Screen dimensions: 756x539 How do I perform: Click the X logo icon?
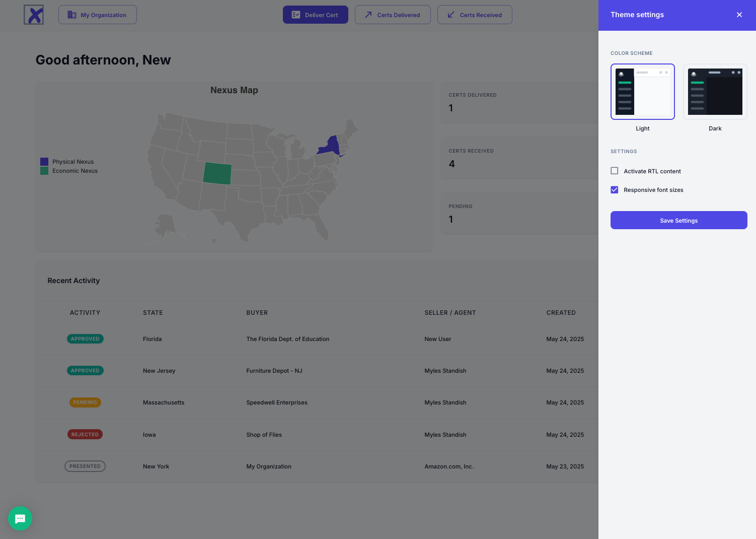click(34, 15)
